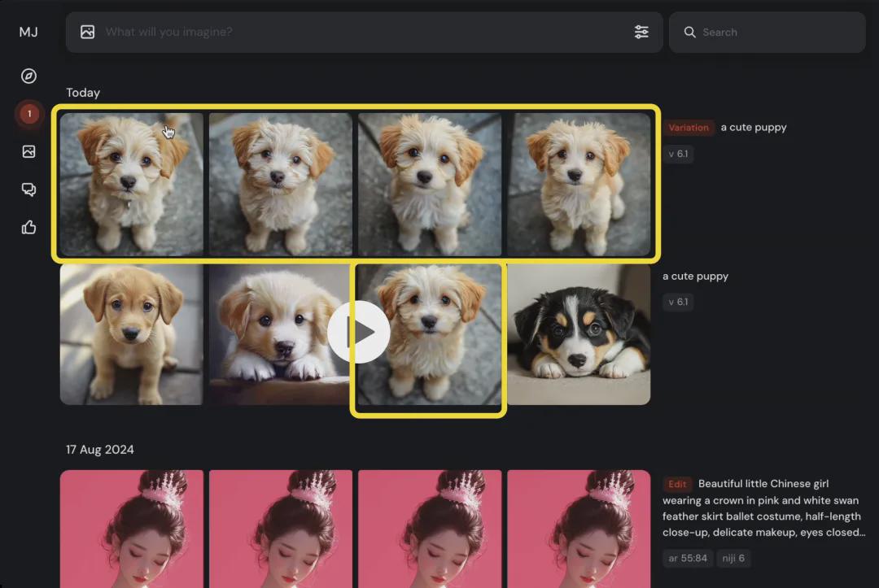Click the add-image icon in prompt bar

87,32
